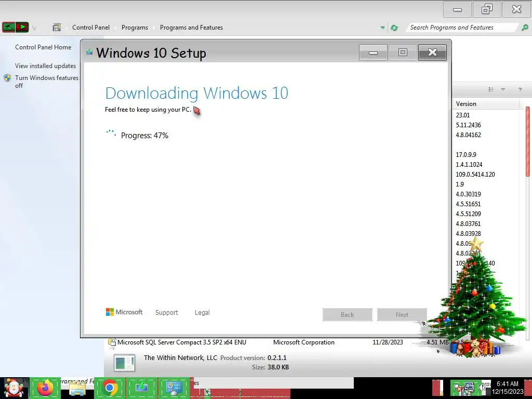The image size is (532, 399).
Task: Click the program list vertical scrollbar
Action: click(x=528, y=141)
